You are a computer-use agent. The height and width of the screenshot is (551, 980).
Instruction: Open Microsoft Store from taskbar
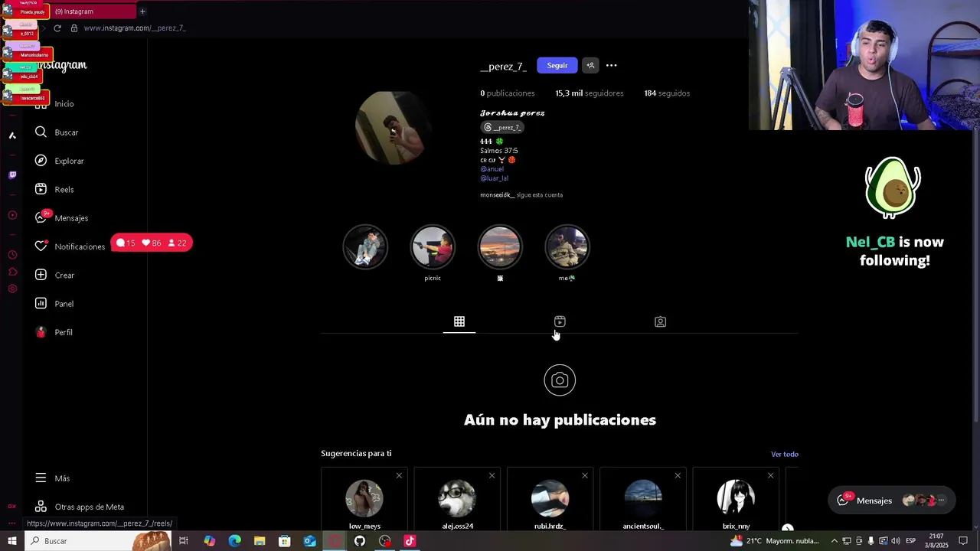[x=285, y=541]
